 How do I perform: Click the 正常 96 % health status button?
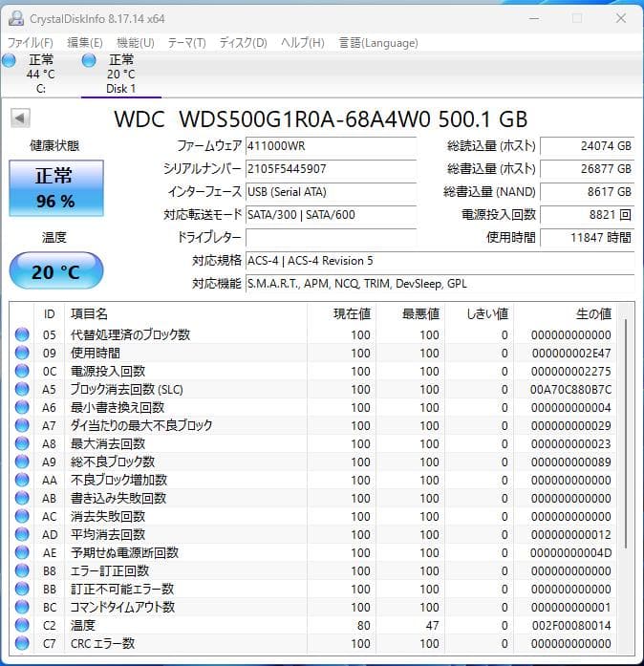click(x=56, y=188)
